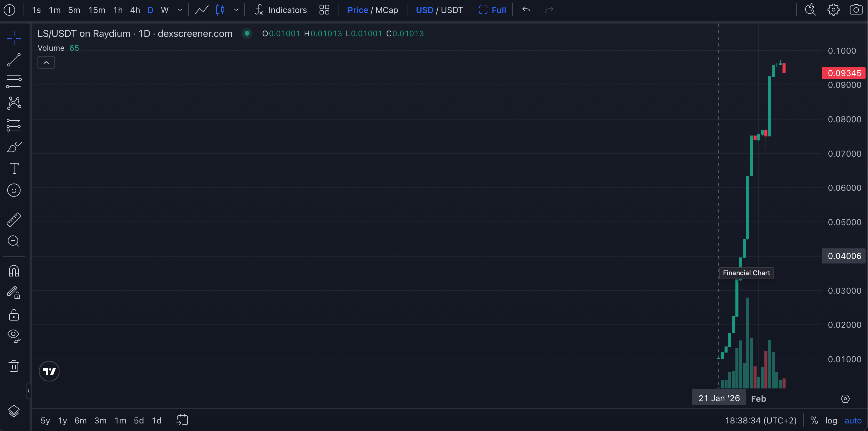This screenshot has width=868, height=431.
Task: Select the trend line drawing tool
Action: click(x=14, y=59)
